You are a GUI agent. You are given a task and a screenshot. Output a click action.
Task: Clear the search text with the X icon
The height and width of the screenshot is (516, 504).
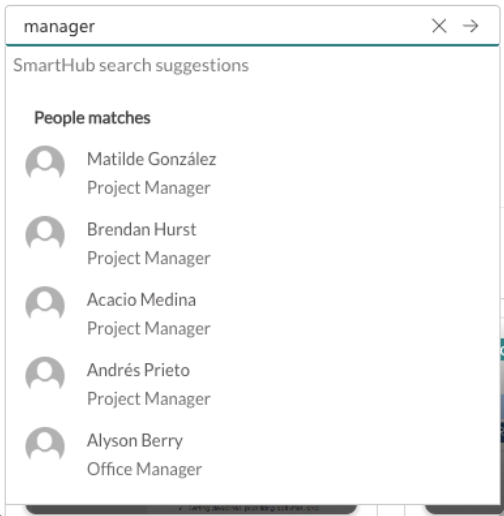tap(439, 26)
